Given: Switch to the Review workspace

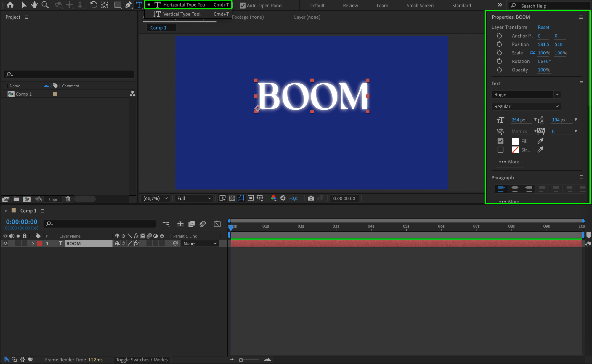Looking at the screenshot, I should [350, 5].
